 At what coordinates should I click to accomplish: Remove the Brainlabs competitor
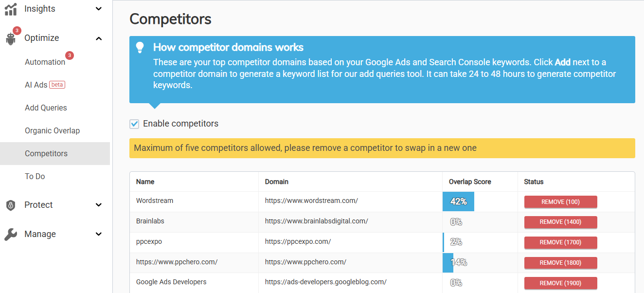tap(560, 222)
